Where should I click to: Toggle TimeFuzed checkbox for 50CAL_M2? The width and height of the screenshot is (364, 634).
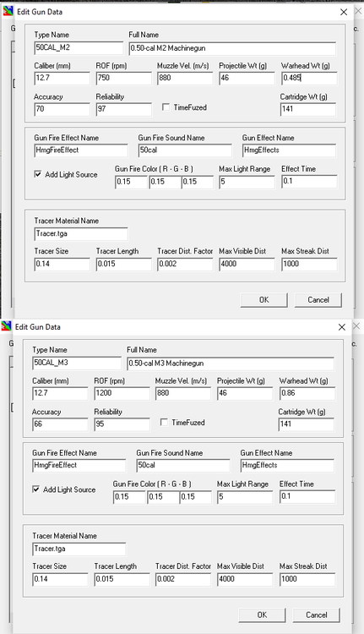pos(166,107)
